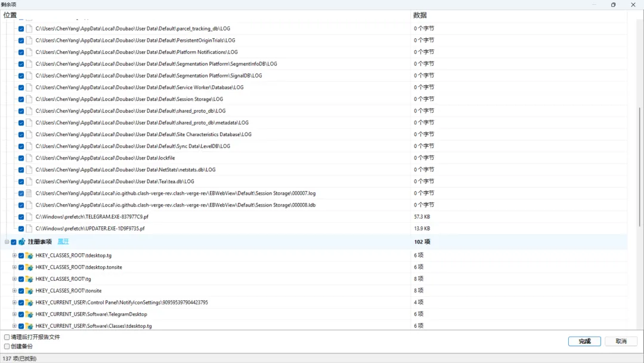Screen dimensions: 644x363
Task: Click file icon of Service Worker\Database\LOG row
Action: coord(29,88)
